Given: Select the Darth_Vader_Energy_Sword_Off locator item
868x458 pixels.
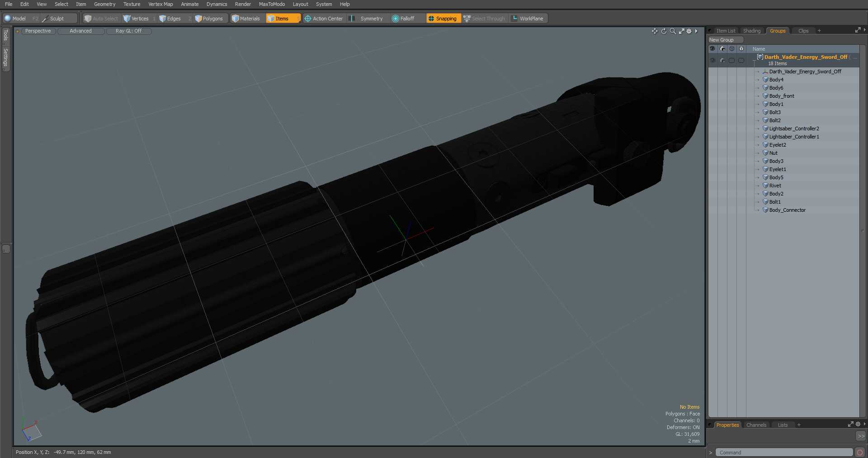Looking at the screenshot, I should pos(805,72).
